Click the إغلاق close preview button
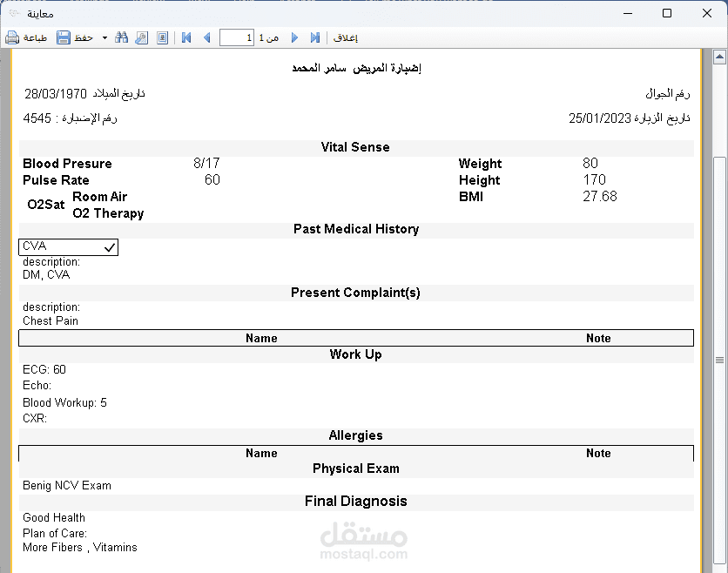This screenshot has width=728, height=573. (346, 38)
